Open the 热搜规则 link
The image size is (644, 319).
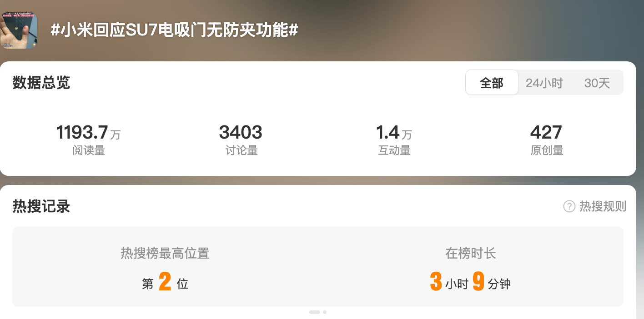tap(603, 206)
